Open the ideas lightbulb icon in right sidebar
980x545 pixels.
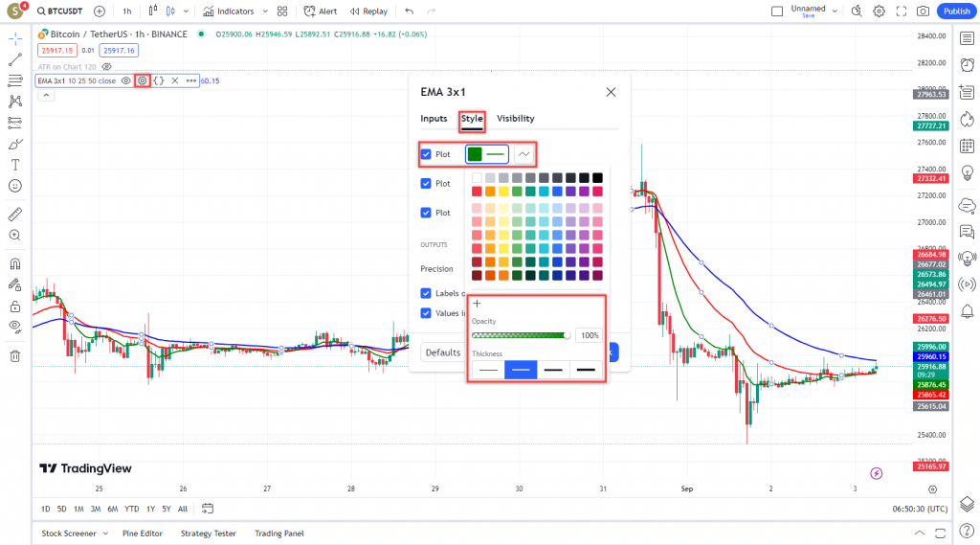(x=967, y=172)
